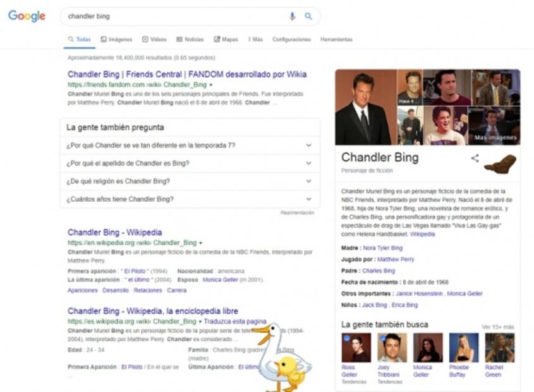Image resolution: width=534 pixels, height=392 pixels.
Task: Open the Imágenes search tab
Action: pos(116,39)
